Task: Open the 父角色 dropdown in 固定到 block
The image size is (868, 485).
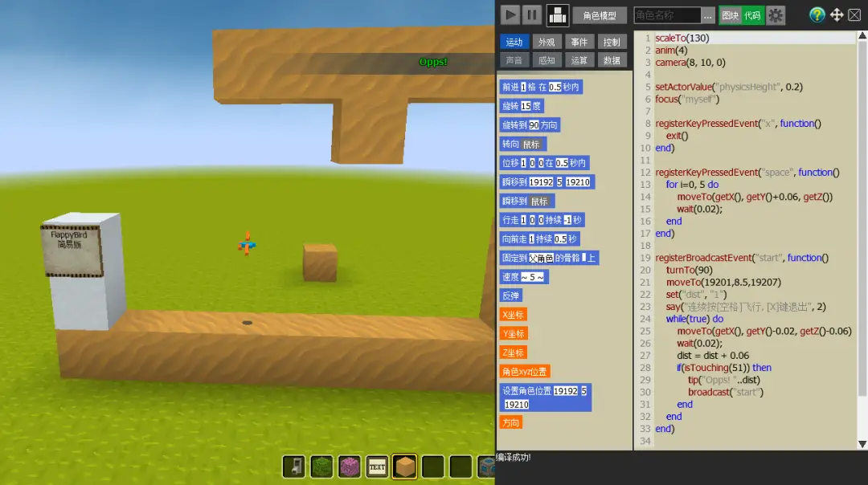Action: pyautogui.click(x=541, y=259)
